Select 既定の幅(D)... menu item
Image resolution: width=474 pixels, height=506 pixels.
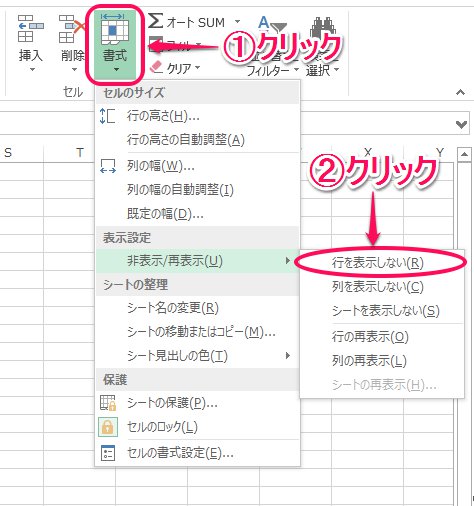pos(198,214)
